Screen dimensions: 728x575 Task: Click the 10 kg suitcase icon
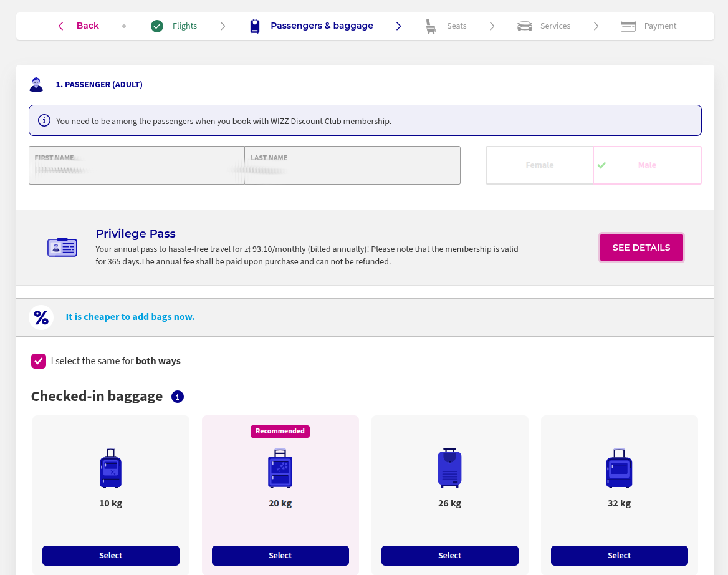(x=110, y=468)
